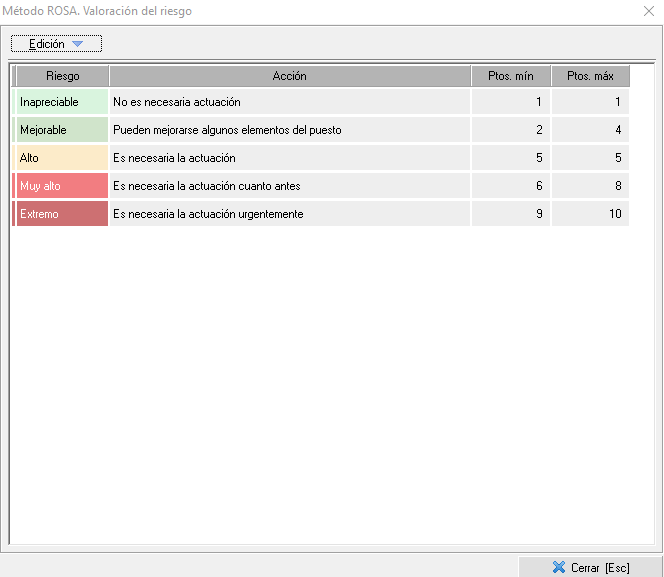Click the max points cell of Muy alto row
This screenshot has width=664, height=577.
590,186
